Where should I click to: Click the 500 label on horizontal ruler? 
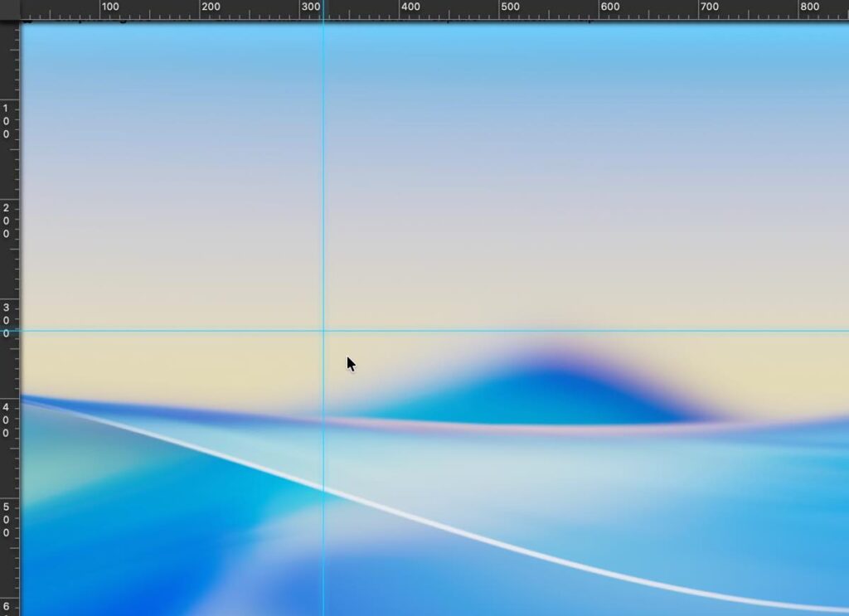pyautogui.click(x=510, y=7)
